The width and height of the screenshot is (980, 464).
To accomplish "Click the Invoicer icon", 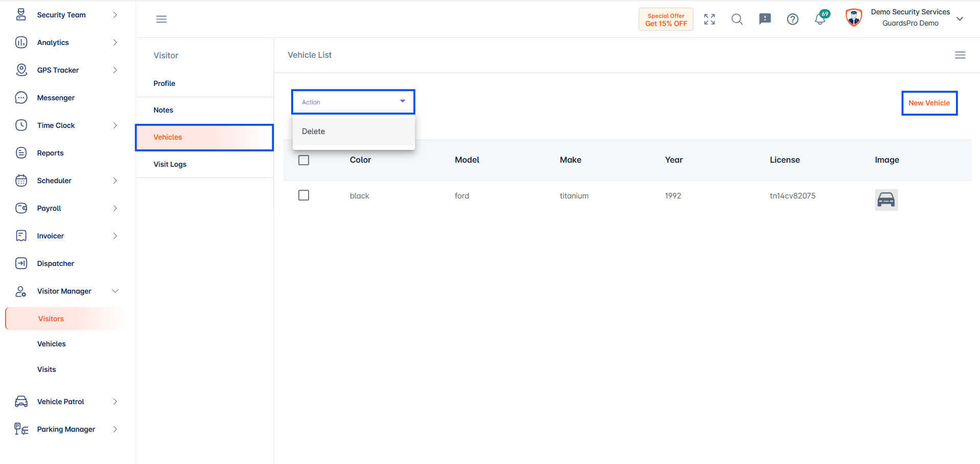I will pos(21,236).
